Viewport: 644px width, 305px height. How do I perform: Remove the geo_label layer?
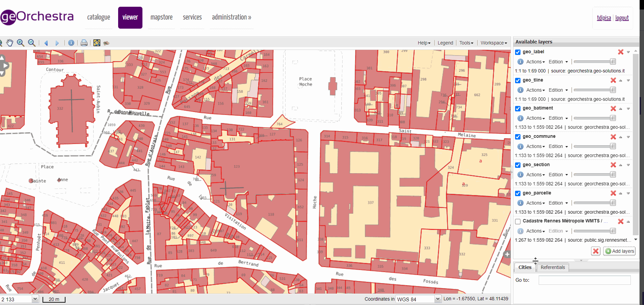tap(621, 52)
